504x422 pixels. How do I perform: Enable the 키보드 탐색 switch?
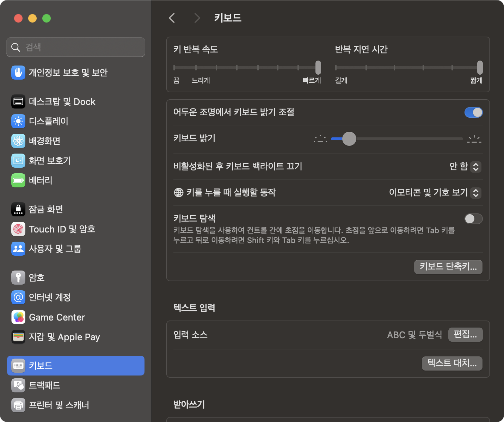(x=473, y=219)
